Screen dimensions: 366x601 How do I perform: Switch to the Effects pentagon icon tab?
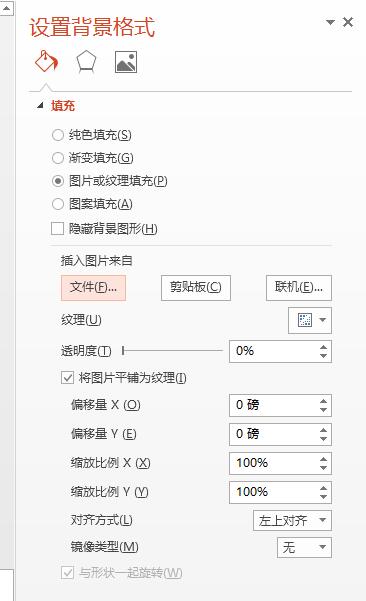(x=86, y=62)
